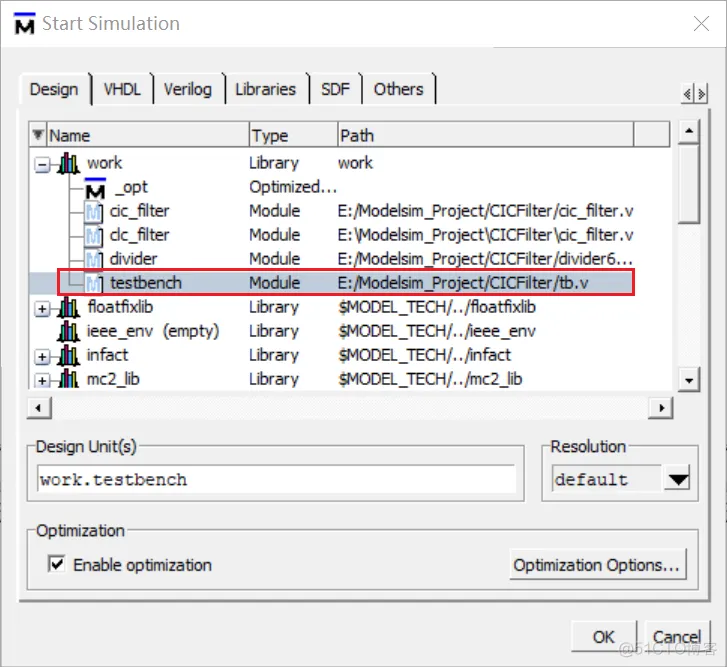Switch to the VHDL tab
727x667 pixels.
122,89
